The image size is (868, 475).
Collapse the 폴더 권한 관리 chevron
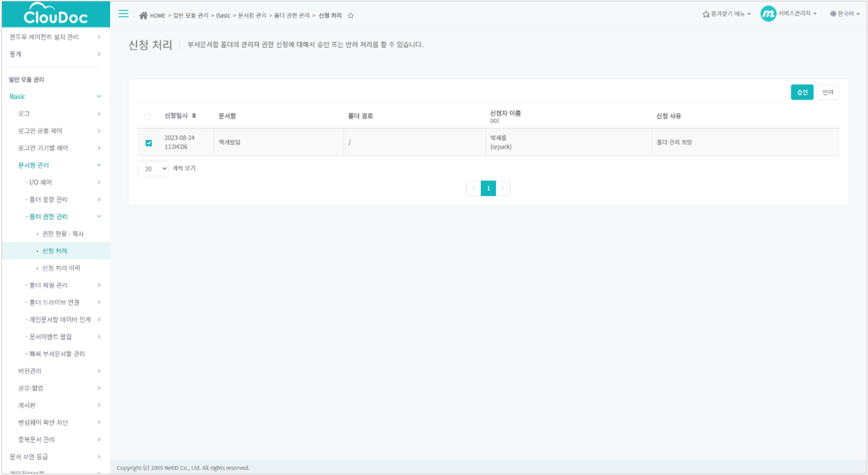[x=99, y=216]
